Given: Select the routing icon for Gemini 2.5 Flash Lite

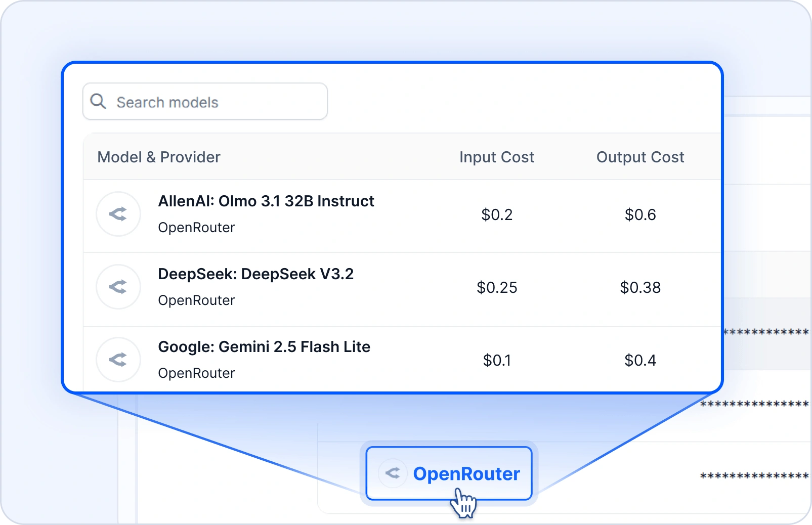Looking at the screenshot, I should 118,360.
